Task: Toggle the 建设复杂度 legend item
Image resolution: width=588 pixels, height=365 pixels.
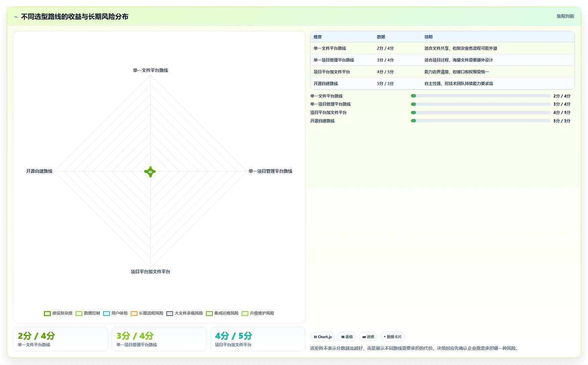Action: 58,313
